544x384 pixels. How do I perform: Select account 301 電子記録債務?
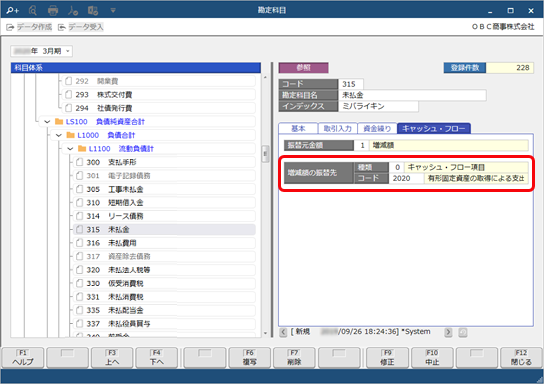pyautogui.click(x=164, y=176)
